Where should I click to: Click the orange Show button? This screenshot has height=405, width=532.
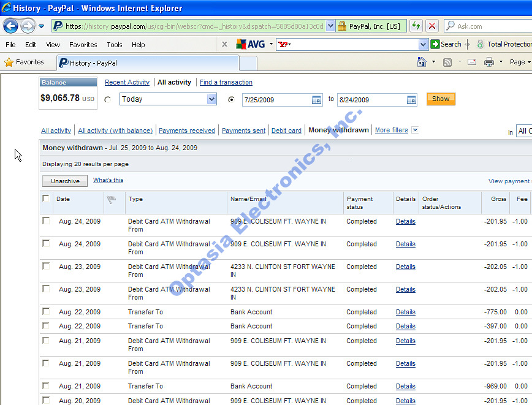441,99
